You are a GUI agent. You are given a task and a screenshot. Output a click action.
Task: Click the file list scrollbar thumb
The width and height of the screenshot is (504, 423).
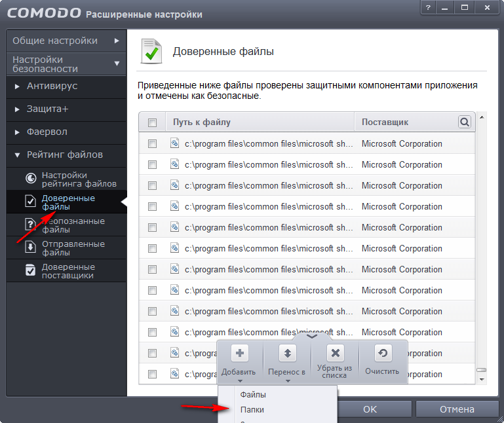(x=482, y=370)
